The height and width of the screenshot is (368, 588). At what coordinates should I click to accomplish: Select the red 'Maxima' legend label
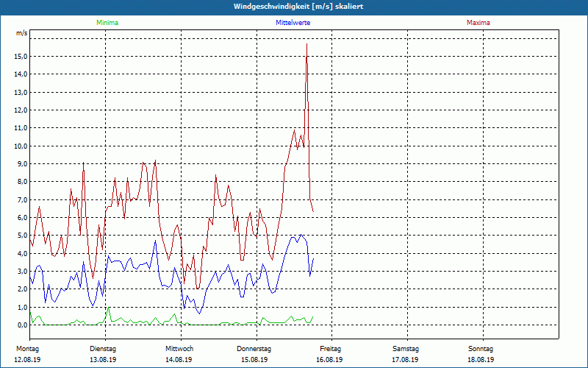coord(478,23)
